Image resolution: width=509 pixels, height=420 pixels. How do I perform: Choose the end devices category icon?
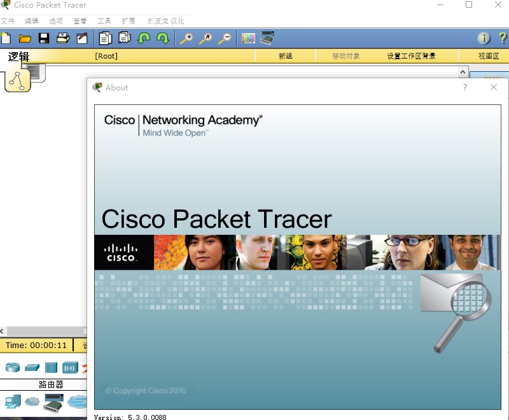click(x=13, y=402)
